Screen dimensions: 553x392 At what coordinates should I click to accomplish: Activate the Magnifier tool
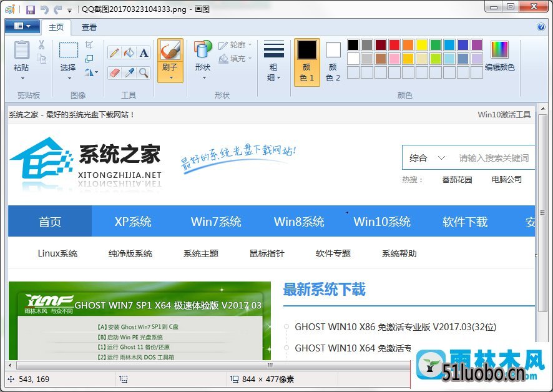(144, 72)
